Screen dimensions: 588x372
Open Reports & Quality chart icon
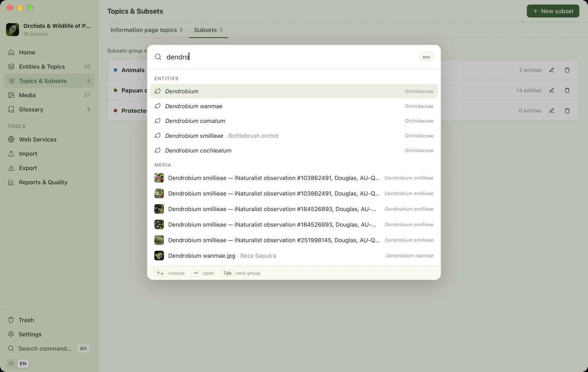pyautogui.click(x=11, y=182)
